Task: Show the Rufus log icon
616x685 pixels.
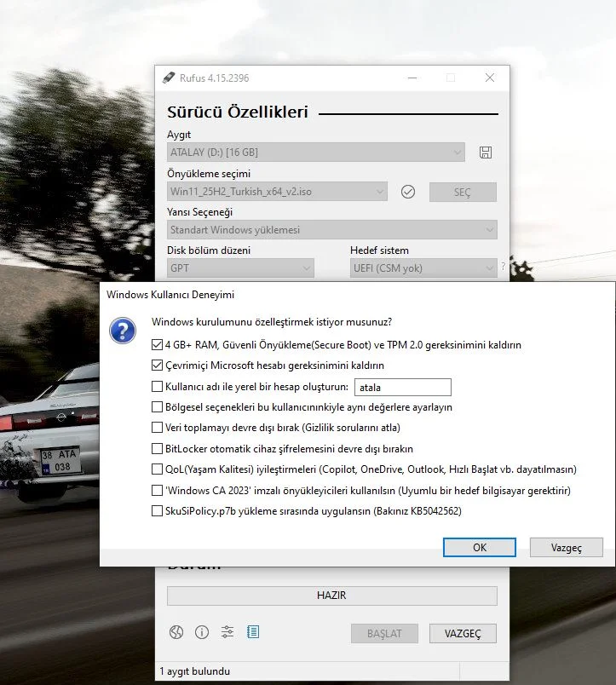Action: click(253, 631)
